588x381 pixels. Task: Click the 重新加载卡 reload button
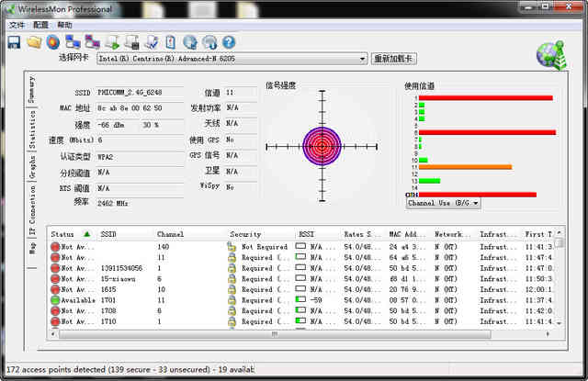(x=394, y=59)
